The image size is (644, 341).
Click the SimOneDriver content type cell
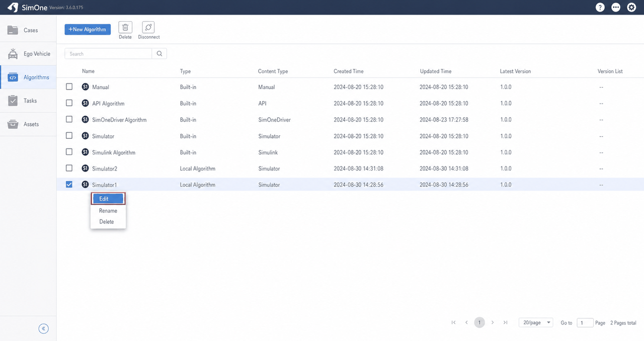[x=274, y=120]
